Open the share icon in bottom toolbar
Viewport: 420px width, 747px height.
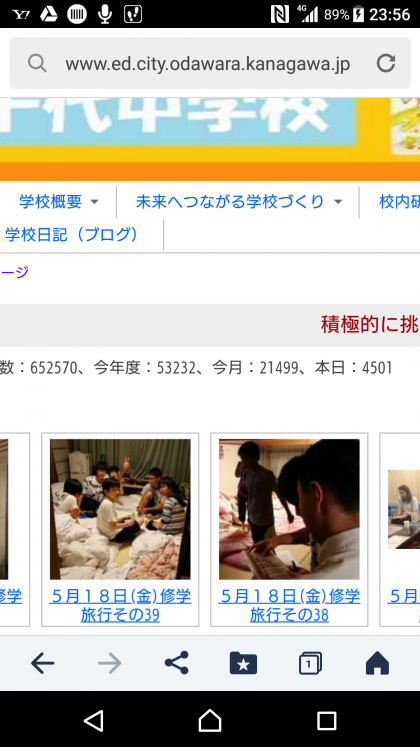tap(177, 663)
